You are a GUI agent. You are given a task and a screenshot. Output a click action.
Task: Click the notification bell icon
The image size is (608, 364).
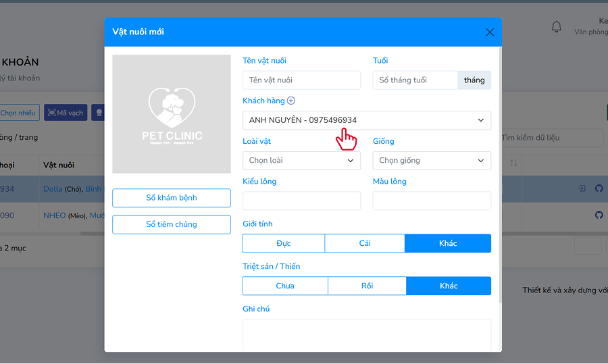556,27
